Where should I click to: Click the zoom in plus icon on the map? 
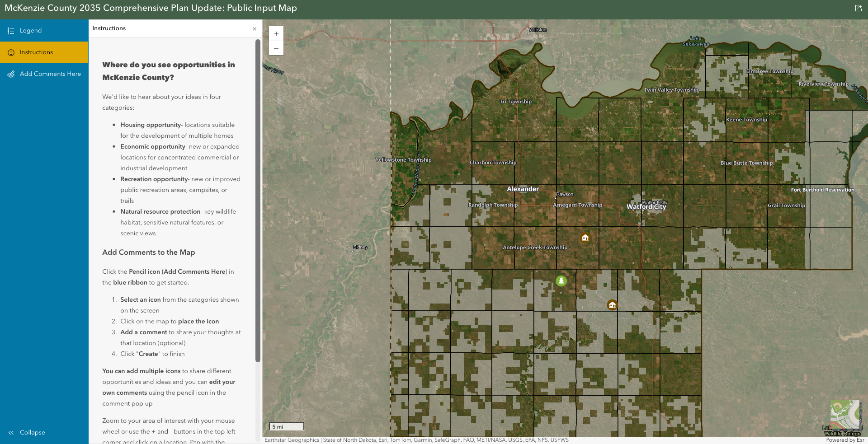[276, 33]
